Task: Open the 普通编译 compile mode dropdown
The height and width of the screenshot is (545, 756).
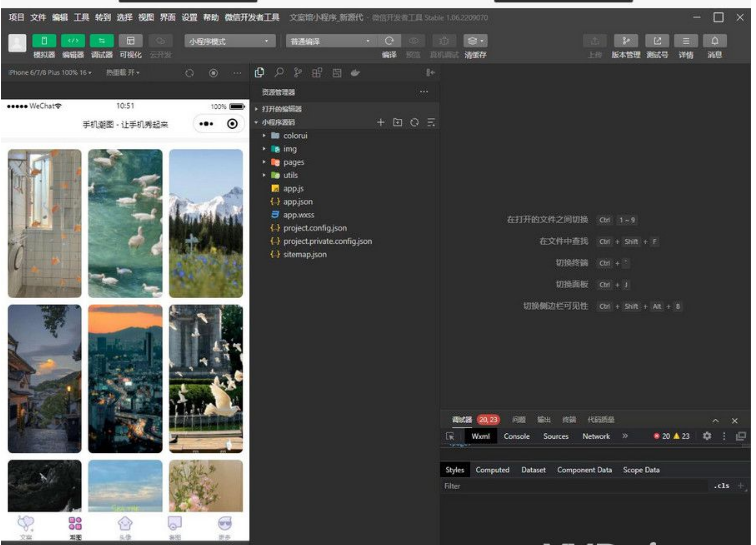Action: (x=330, y=41)
